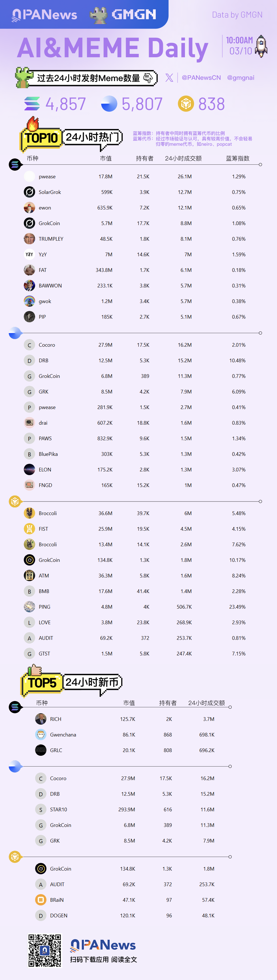Select the SolarGrok token icon
Screen dimensions: 277x980
[29, 192]
